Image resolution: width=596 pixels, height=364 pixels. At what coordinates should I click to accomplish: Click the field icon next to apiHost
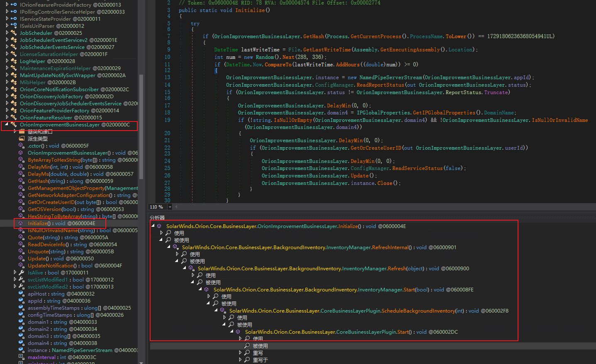[x=21, y=294]
